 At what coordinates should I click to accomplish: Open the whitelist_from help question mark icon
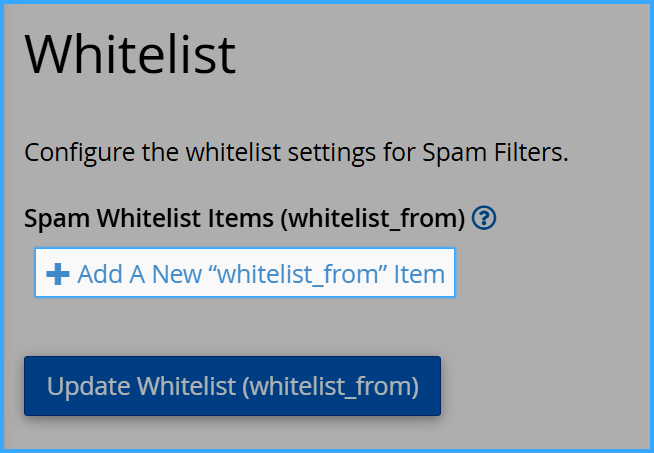[484, 218]
